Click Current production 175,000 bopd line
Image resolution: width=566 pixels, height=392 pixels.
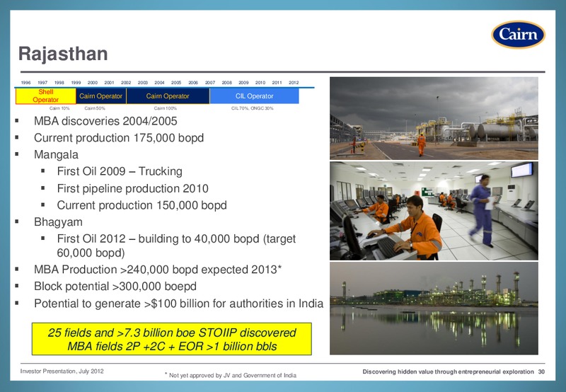click(x=119, y=138)
